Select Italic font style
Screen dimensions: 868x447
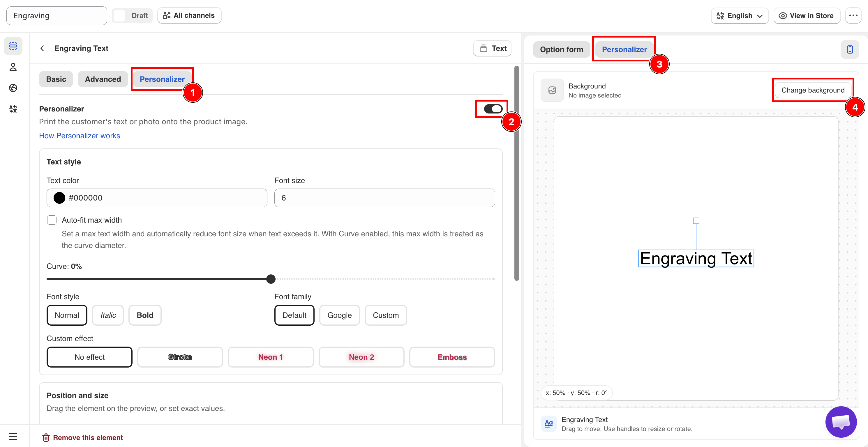[108, 315]
